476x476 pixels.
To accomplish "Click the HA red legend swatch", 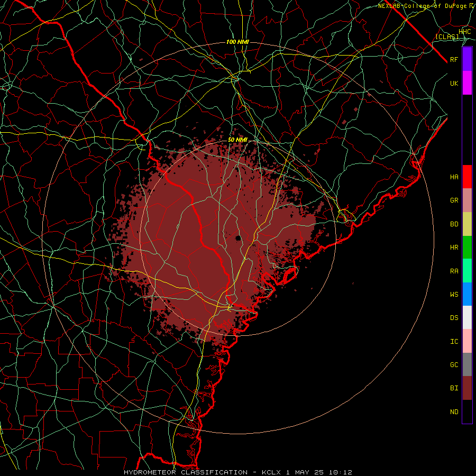I will tap(467, 177).
